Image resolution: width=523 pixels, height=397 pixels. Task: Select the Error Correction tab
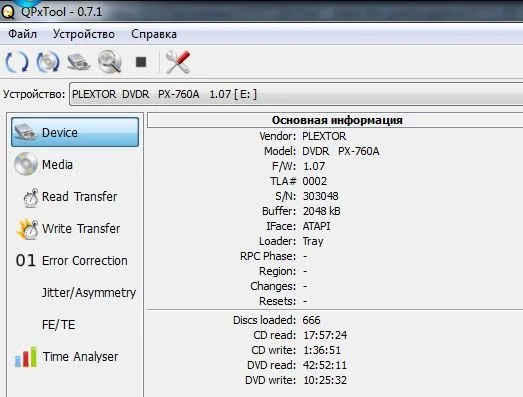pos(75,260)
